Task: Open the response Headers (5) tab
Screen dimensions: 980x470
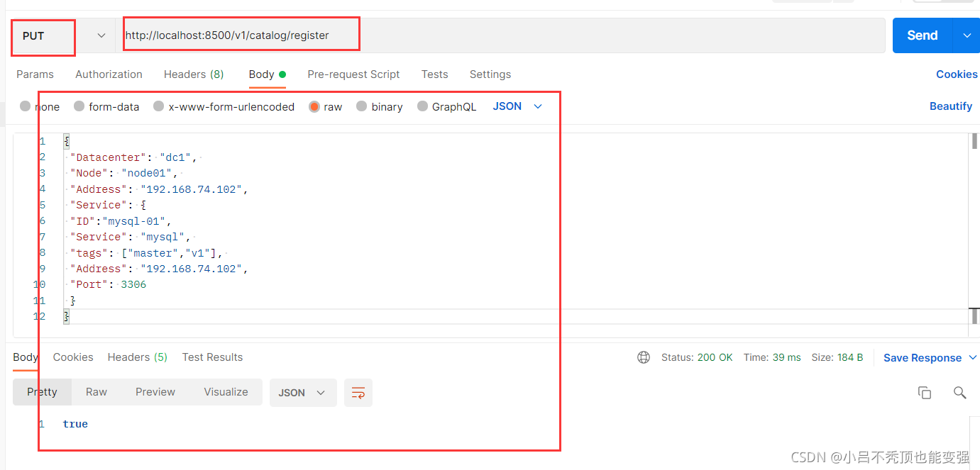Action: point(138,357)
